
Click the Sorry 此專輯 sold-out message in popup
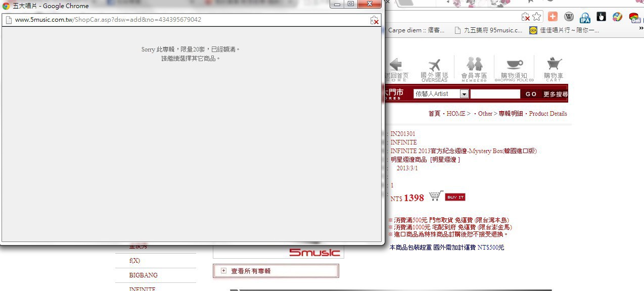click(x=191, y=50)
